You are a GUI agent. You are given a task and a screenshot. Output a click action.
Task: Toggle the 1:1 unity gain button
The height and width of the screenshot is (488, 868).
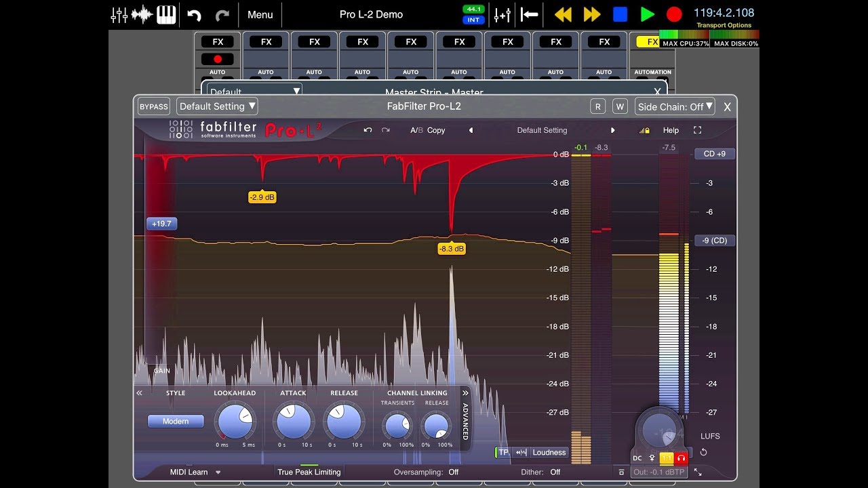[666, 458]
